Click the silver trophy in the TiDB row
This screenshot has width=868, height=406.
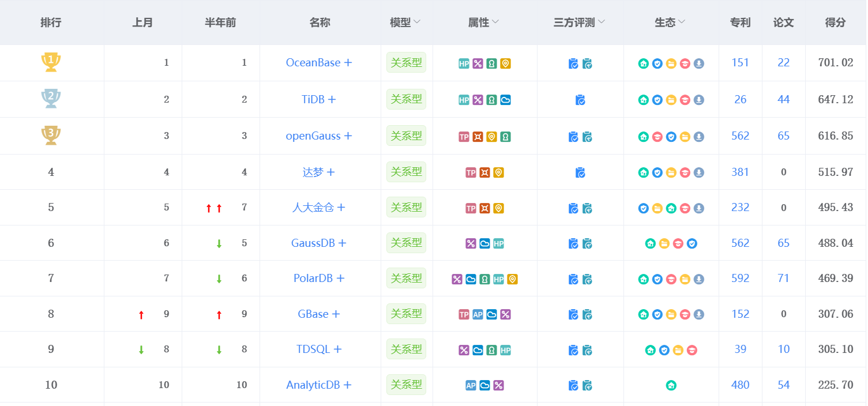(51, 99)
